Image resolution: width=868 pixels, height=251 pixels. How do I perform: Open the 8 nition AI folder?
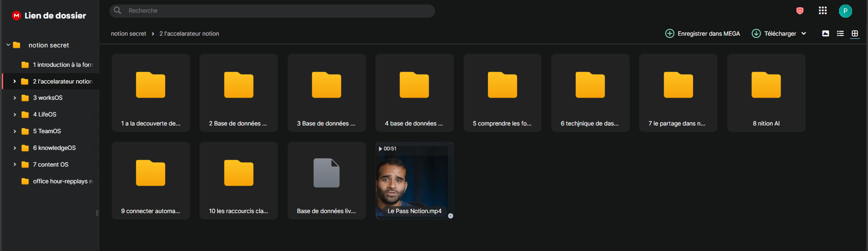[766, 93]
